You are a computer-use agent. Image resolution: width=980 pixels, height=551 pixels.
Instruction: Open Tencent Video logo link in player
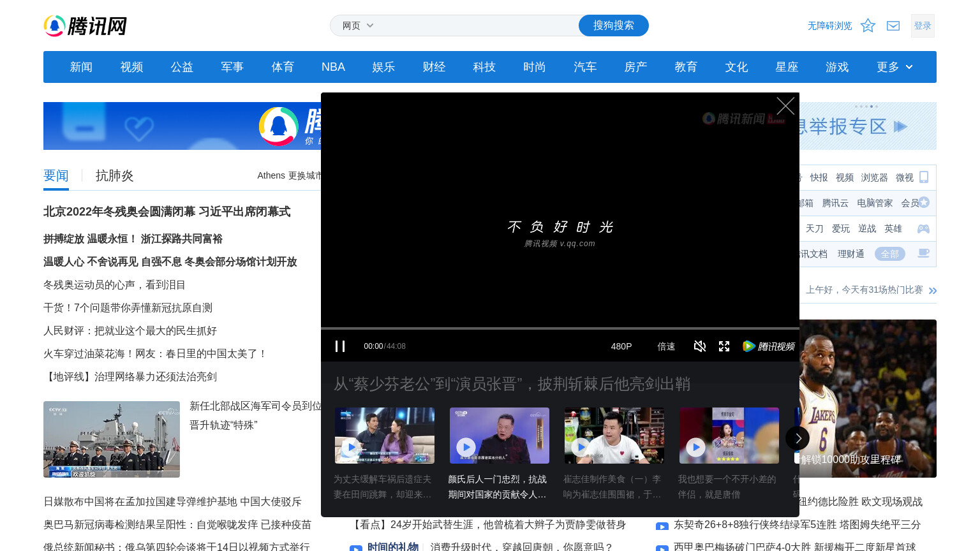point(769,346)
